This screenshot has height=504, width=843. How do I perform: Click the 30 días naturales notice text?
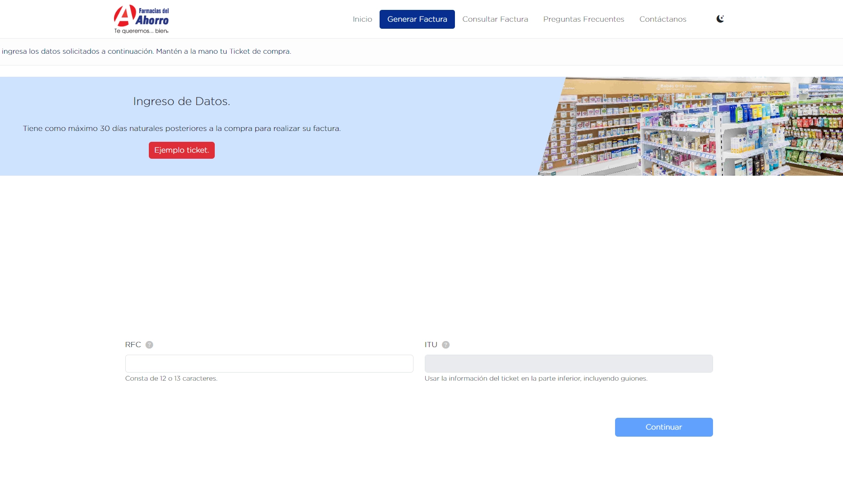(182, 128)
